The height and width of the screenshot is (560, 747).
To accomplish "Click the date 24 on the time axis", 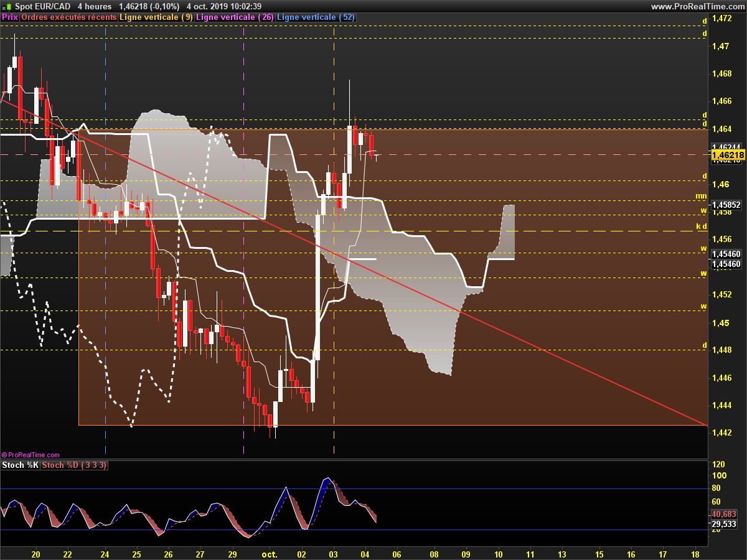I will [x=105, y=554].
